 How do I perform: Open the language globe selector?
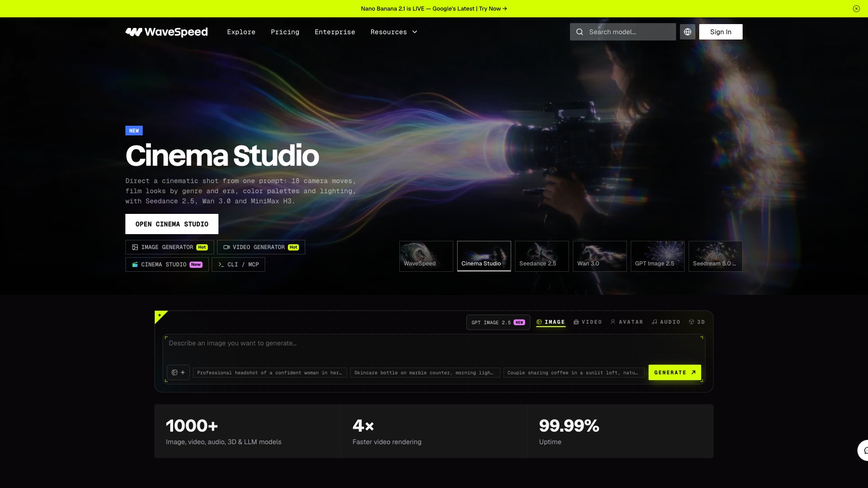click(x=688, y=32)
